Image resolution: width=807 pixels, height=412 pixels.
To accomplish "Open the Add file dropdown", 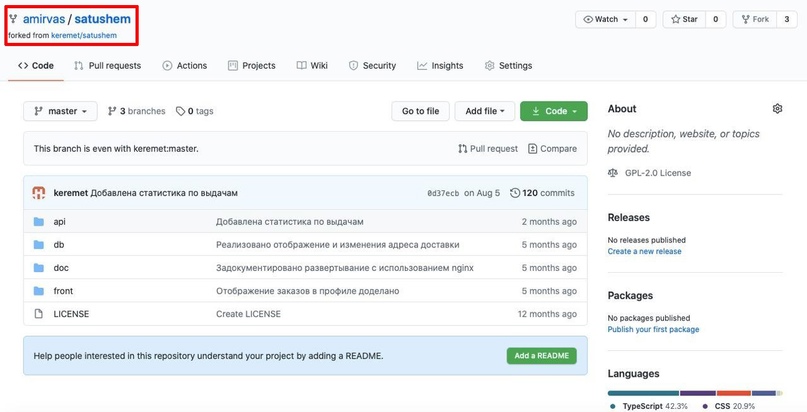I will (x=486, y=111).
